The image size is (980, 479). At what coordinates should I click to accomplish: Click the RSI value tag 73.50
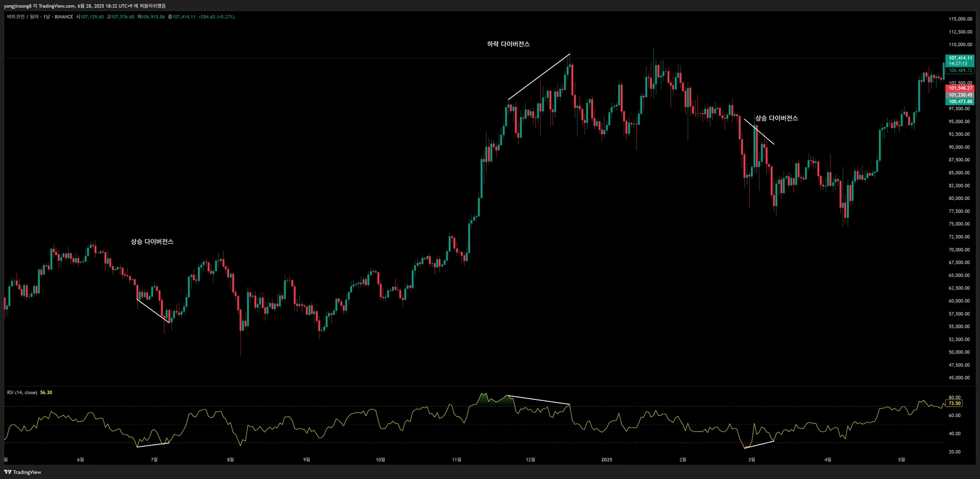pyautogui.click(x=954, y=404)
